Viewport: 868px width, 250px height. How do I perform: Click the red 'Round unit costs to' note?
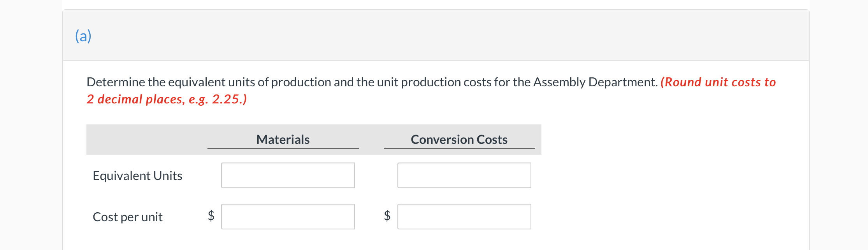coord(718,82)
